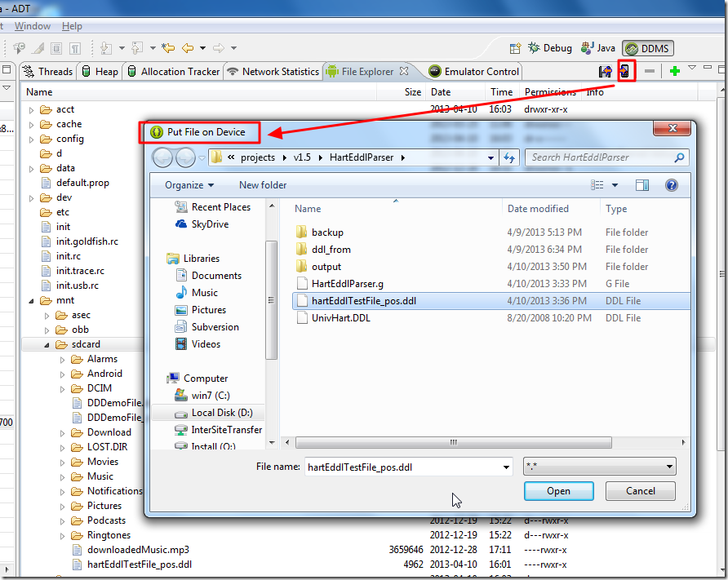Click the help question mark icon
Screen dimensions: 728x580
coord(672,185)
